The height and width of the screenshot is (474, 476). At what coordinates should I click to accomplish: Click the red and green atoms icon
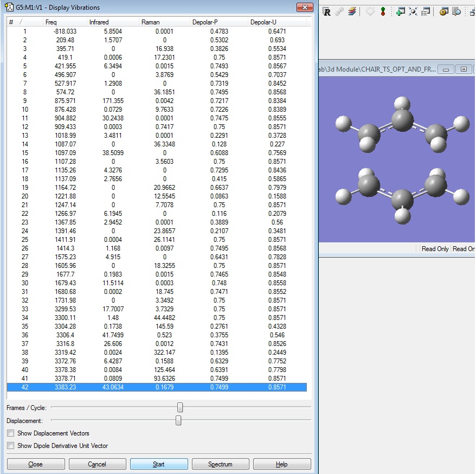(x=383, y=11)
